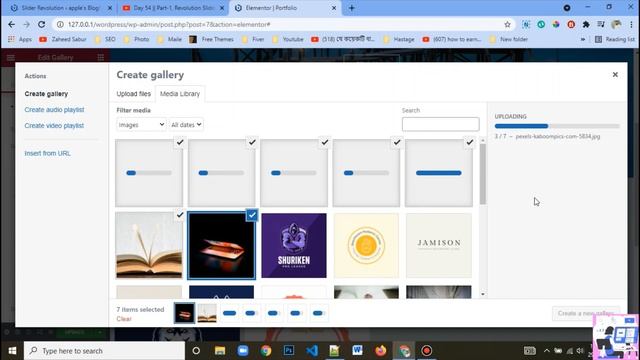Open Create audio playlist
Screen dimensions: 640x360
pyautogui.click(x=54, y=110)
